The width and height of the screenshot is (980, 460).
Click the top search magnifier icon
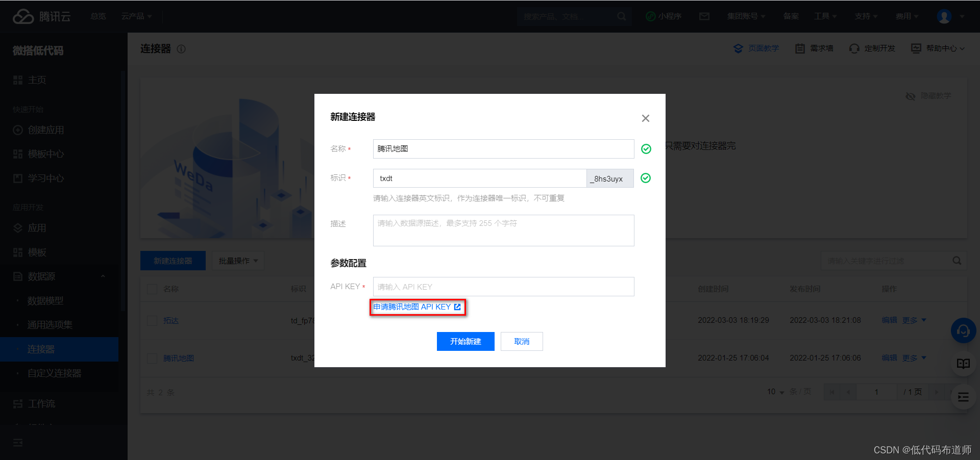tap(621, 16)
